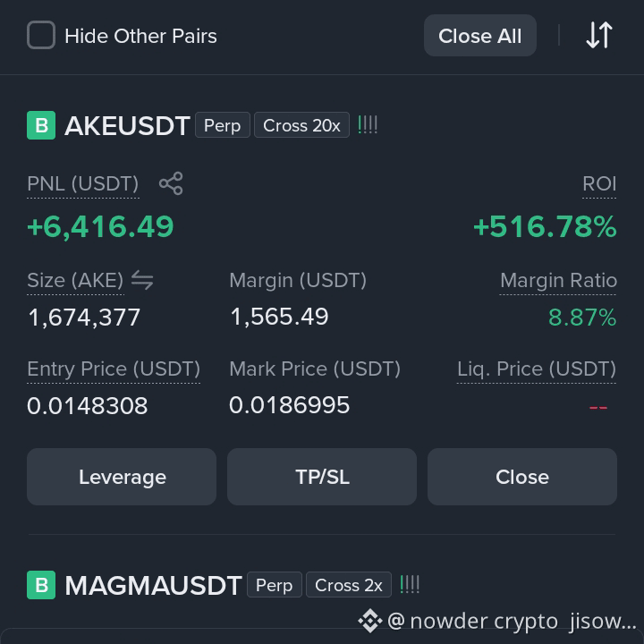Open the AKEUSDT ADL indicator bars
Image resolution: width=644 pixels, height=644 pixels.
(x=368, y=125)
